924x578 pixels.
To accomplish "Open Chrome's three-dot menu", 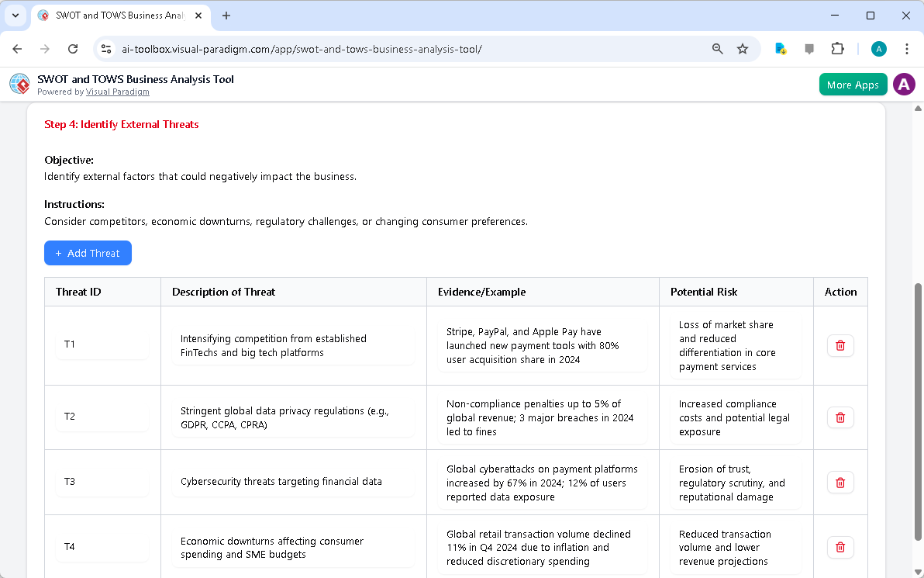I will [x=907, y=48].
